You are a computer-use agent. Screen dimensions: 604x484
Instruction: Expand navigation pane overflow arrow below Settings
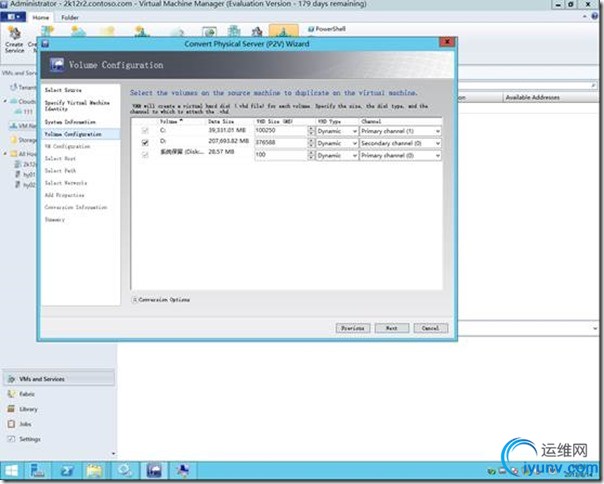pos(113,454)
